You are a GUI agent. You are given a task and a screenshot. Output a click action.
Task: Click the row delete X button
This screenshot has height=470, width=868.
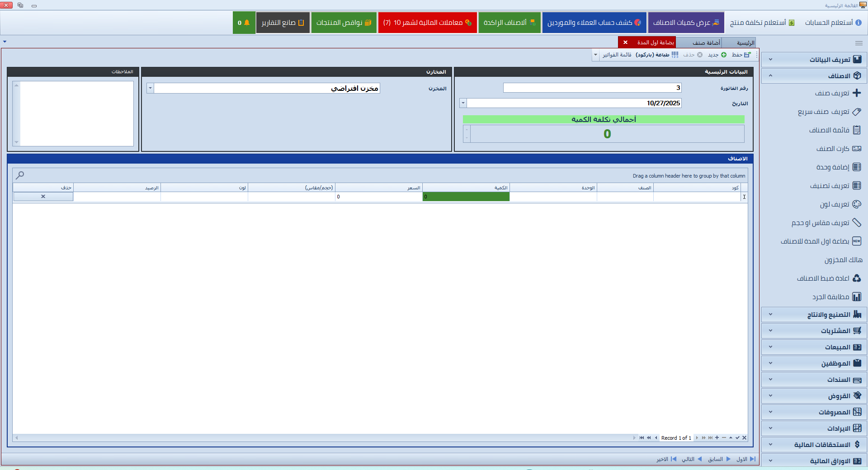[43, 197]
